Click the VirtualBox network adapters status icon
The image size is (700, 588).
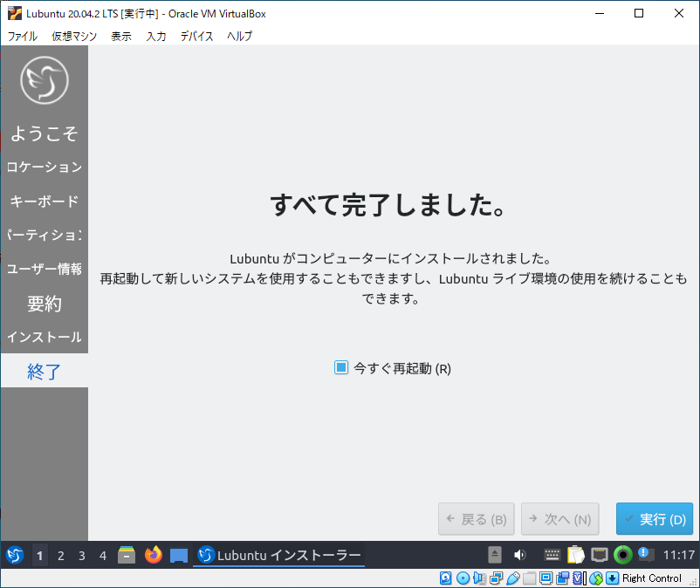click(496, 578)
